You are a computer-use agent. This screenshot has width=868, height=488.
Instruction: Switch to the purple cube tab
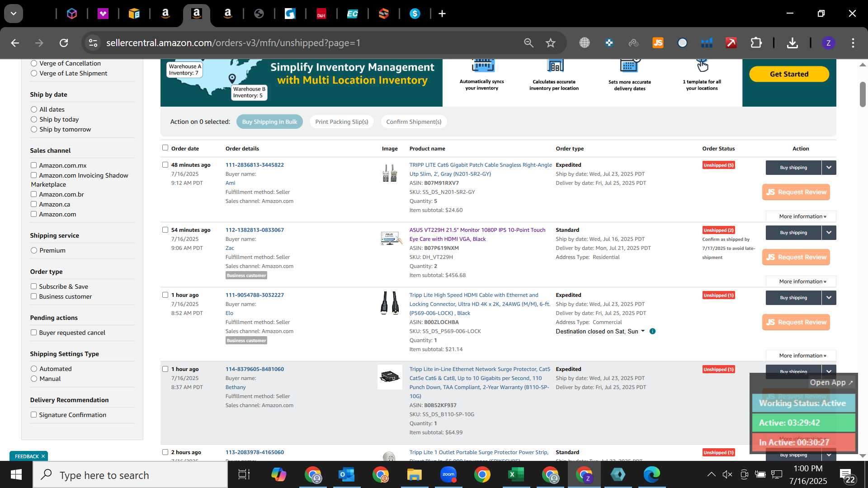coord(71,14)
